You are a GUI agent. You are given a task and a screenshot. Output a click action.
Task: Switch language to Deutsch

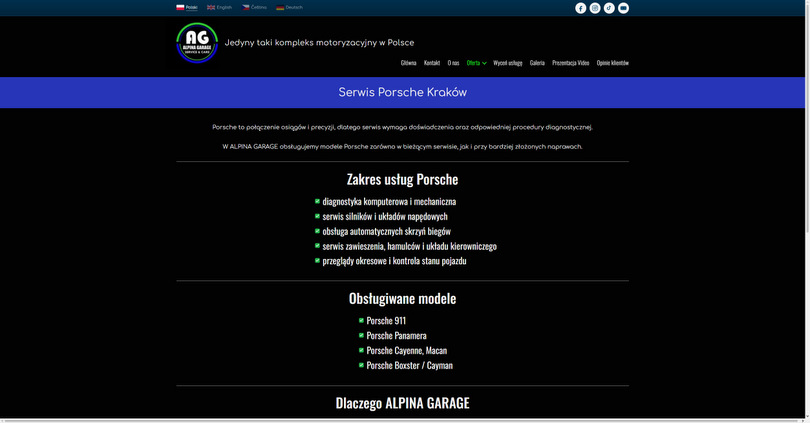290,7
